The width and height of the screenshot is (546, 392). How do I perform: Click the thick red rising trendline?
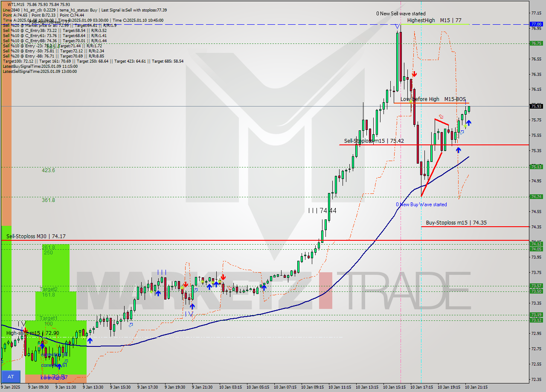tap(431, 174)
